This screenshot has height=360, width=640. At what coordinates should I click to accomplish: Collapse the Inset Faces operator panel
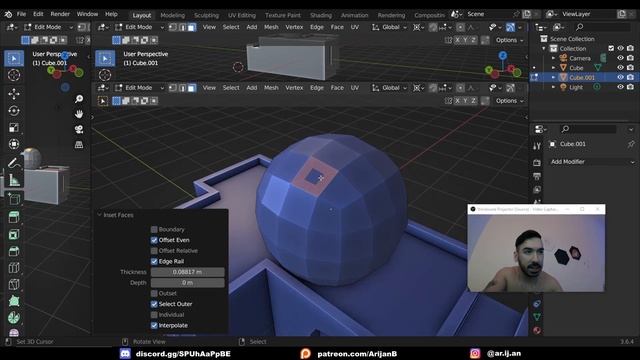(99, 215)
